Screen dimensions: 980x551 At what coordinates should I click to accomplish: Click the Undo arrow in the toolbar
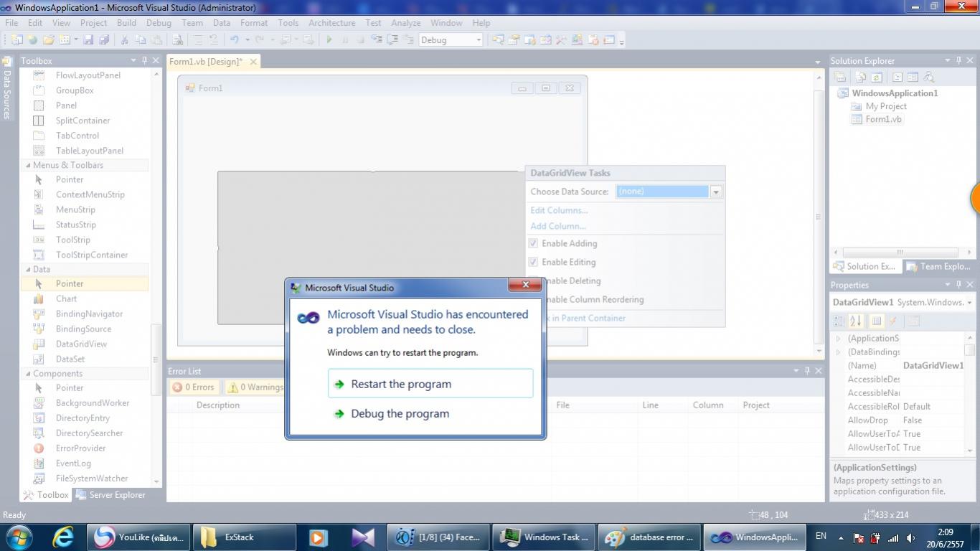(x=234, y=40)
